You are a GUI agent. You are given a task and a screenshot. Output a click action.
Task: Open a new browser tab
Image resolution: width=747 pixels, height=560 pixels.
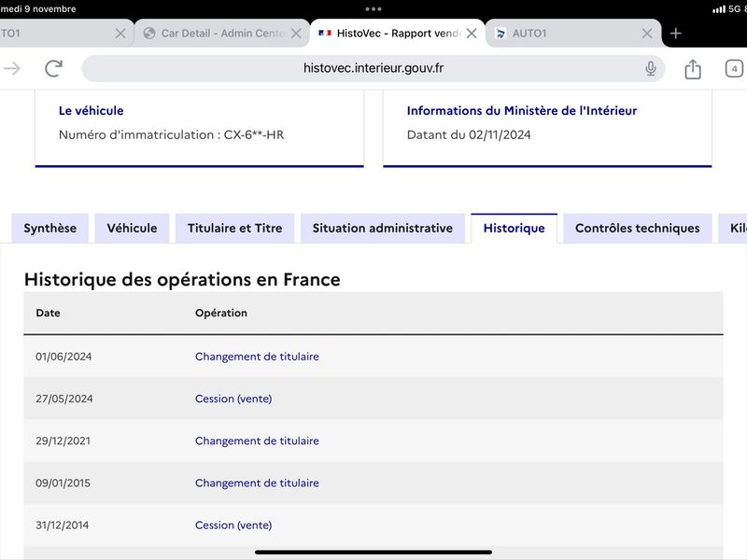pyautogui.click(x=675, y=34)
